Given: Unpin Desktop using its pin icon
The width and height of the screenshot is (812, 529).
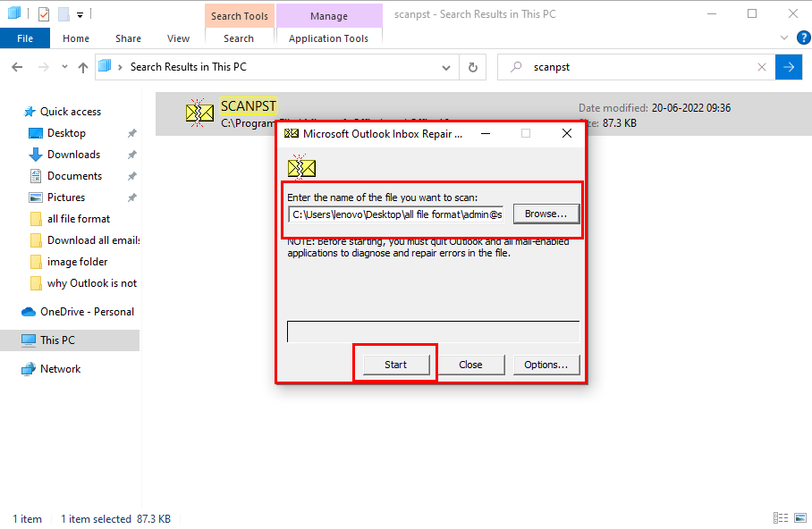Looking at the screenshot, I should [132, 133].
